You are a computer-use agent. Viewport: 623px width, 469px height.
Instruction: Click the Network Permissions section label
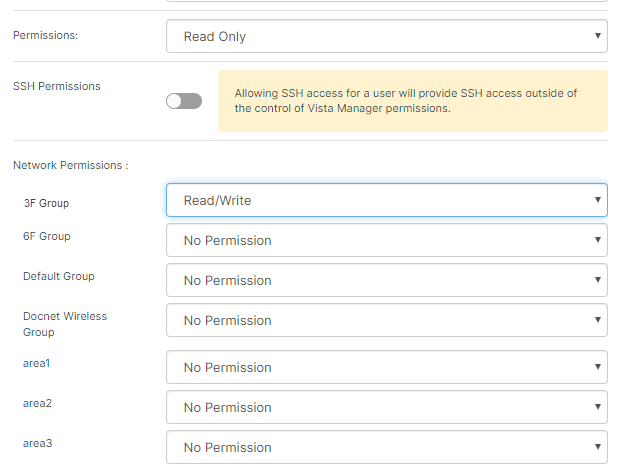(x=70, y=164)
